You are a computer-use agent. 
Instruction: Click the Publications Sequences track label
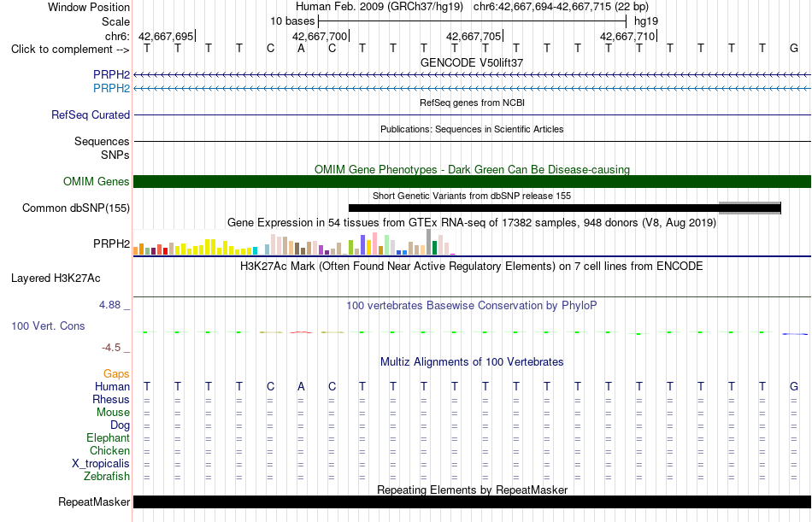coord(102,141)
